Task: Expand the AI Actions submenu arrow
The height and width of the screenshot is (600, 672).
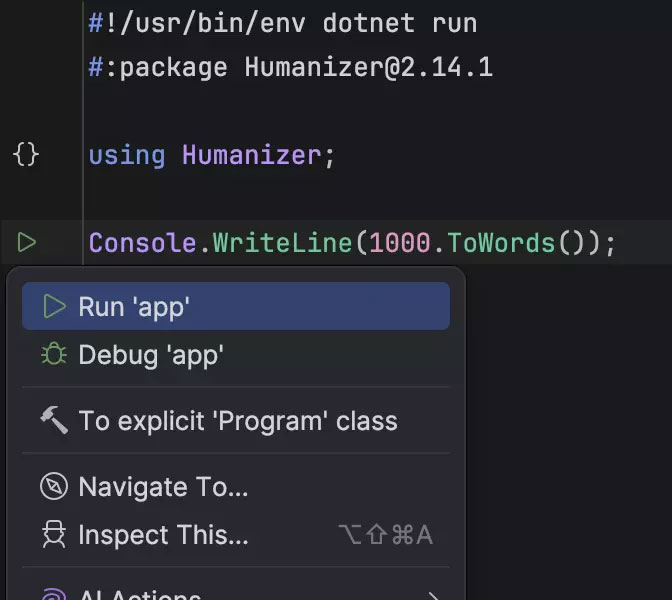Action: tap(433, 594)
